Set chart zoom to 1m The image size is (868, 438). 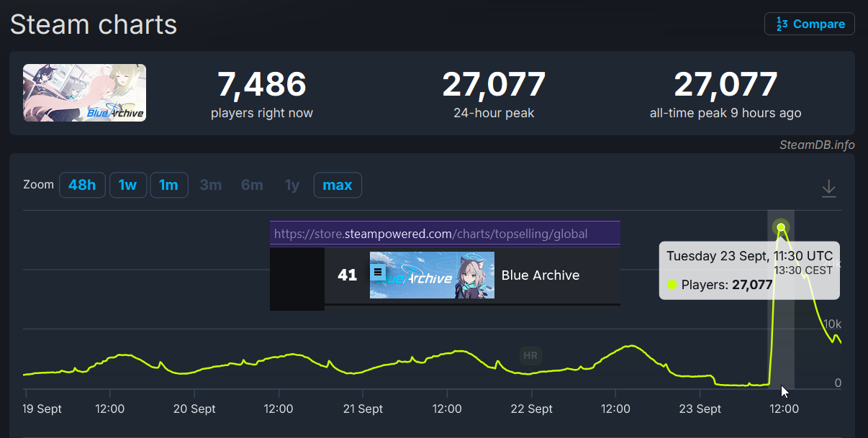(169, 185)
